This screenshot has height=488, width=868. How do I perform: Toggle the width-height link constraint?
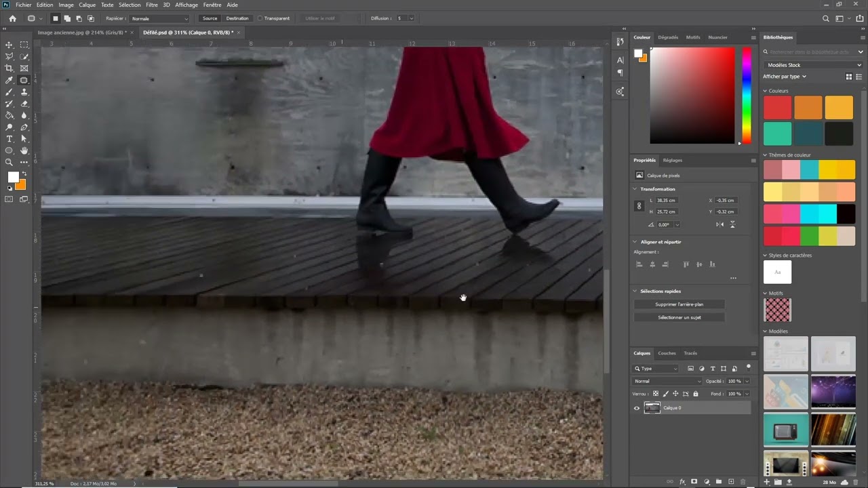click(639, 206)
